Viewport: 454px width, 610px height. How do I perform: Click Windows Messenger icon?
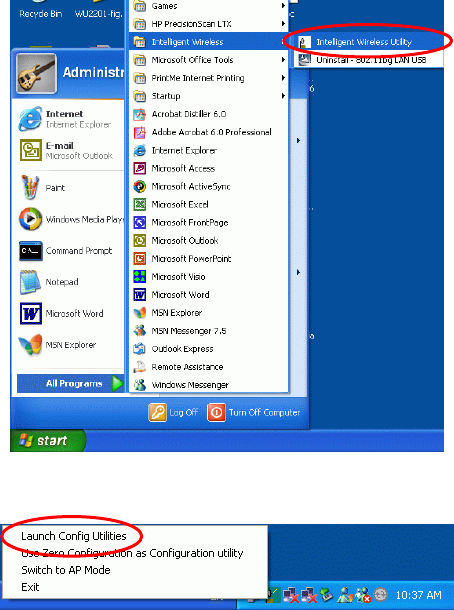[139, 385]
